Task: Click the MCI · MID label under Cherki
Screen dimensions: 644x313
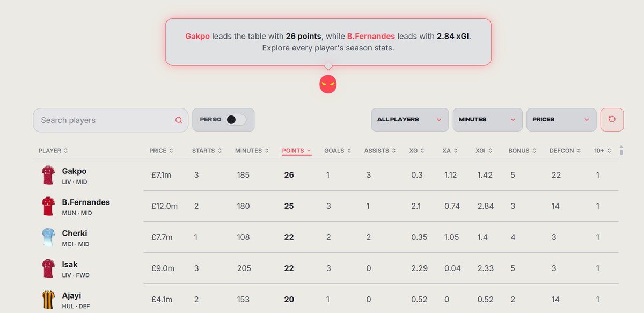Action: click(x=76, y=244)
